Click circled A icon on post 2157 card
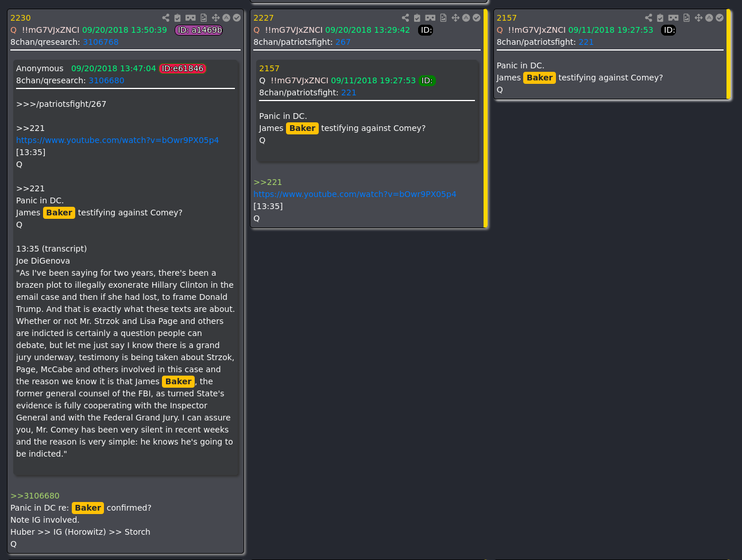The width and height of the screenshot is (742, 560). click(x=709, y=18)
